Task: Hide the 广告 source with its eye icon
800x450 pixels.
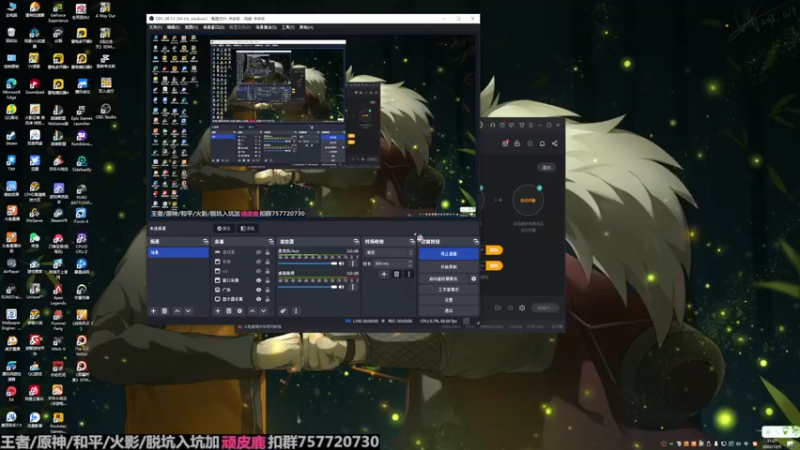Action: pyautogui.click(x=258, y=289)
